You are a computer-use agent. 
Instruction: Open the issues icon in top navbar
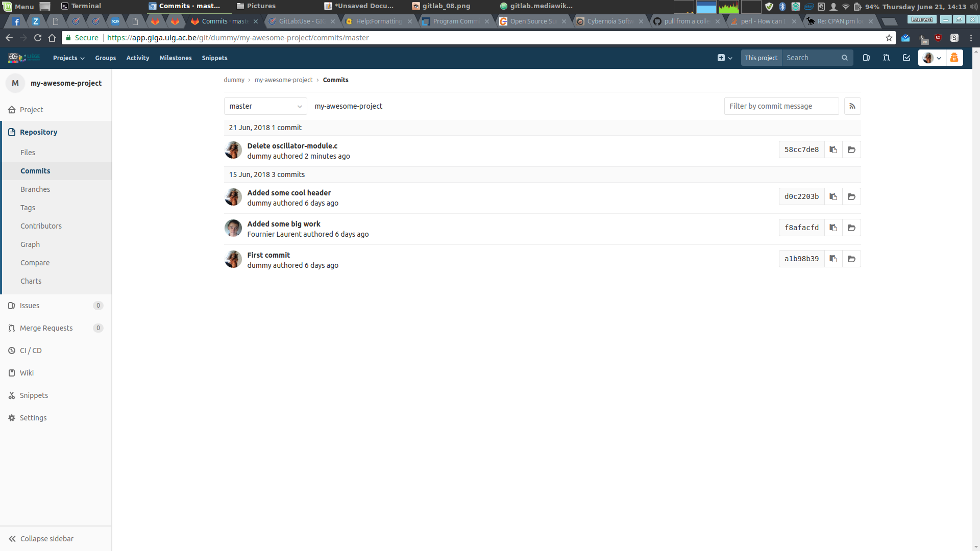pyautogui.click(x=866, y=58)
